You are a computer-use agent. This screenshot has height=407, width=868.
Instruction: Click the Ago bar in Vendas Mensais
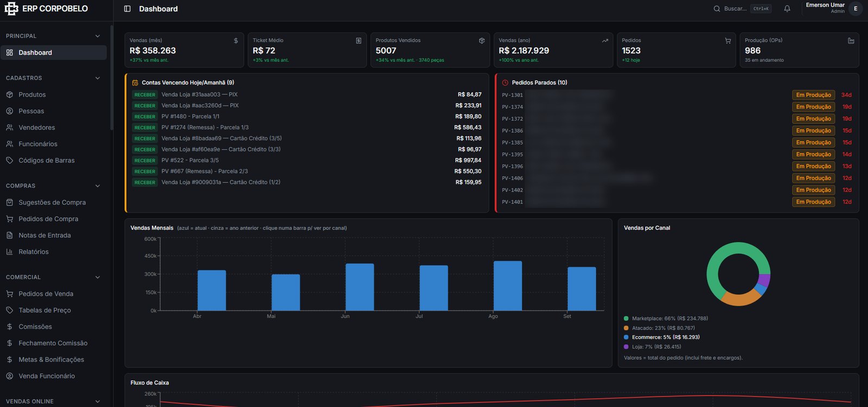tap(508, 286)
